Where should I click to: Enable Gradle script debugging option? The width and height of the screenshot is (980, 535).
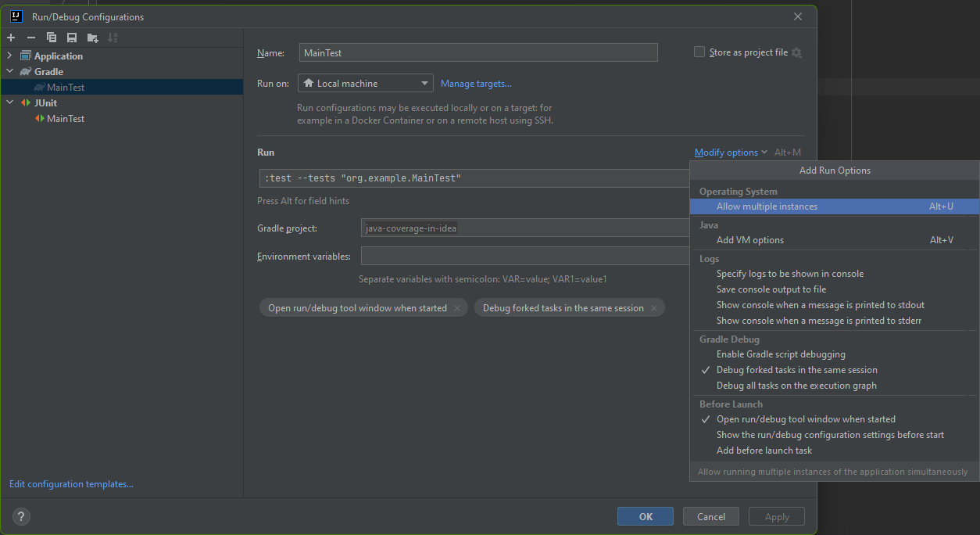[780, 354]
